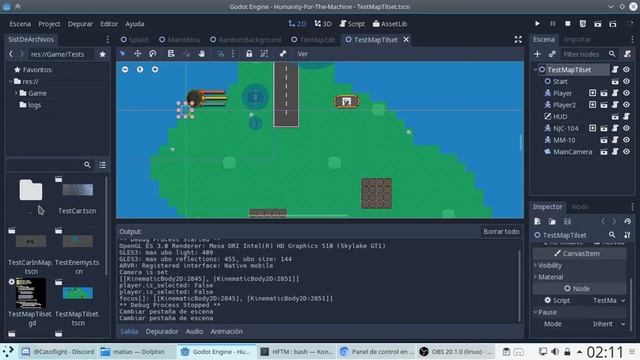The image size is (640, 360).
Task: Select the Select Mode tool
Action: coord(122,53)
